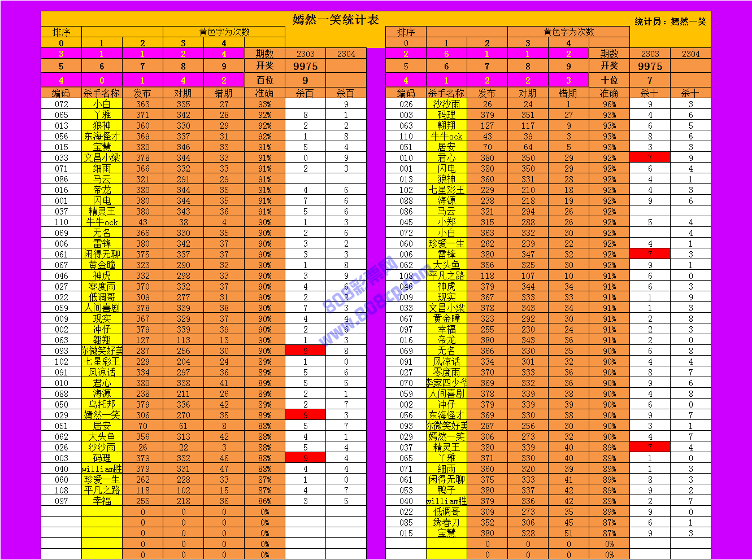Select red cell in 雷锋 row of 十位 table
The height and width of the screenshot is (560, 752).
click(x=650, y=254)
